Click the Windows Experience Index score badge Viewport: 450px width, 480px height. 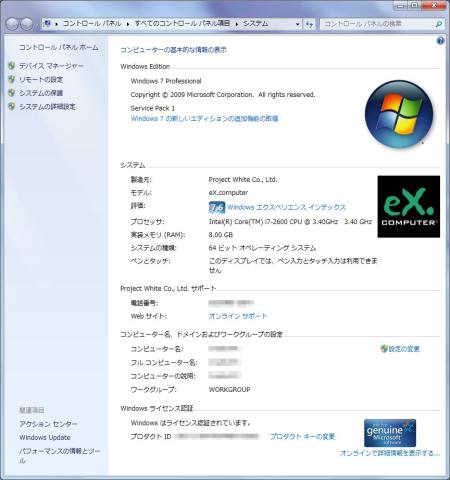pyautogui.click(x=217, y=208)
